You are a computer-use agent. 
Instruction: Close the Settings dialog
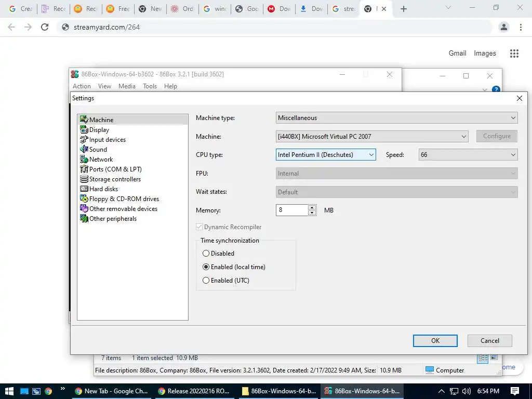[x=519, y=98]
